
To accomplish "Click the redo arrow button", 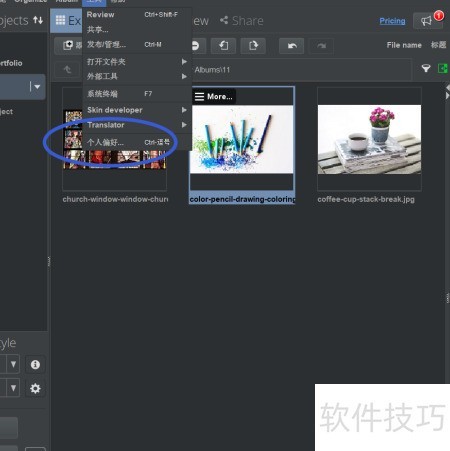I will coord(321,45).
